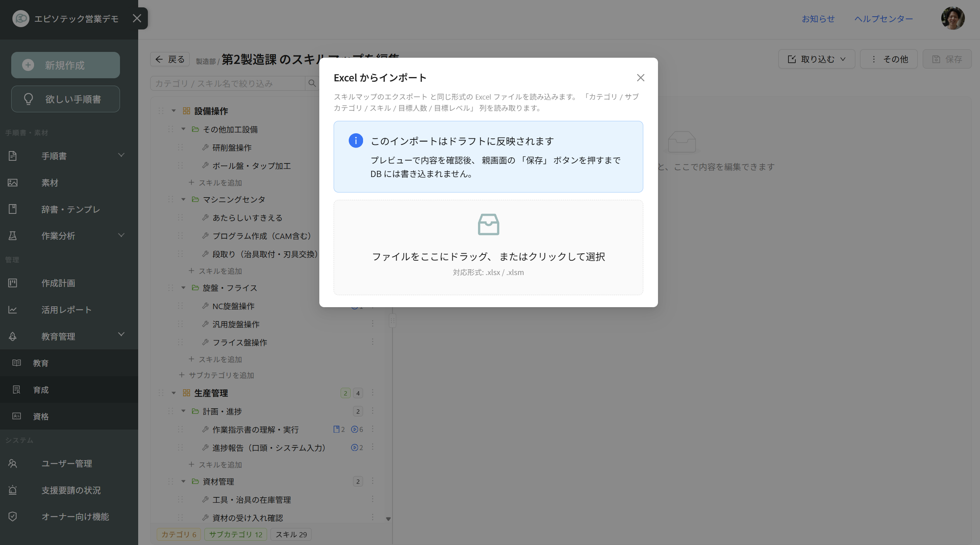
Task: Open 支援要請の状況 alarm icon
Action: pos(13,490)
